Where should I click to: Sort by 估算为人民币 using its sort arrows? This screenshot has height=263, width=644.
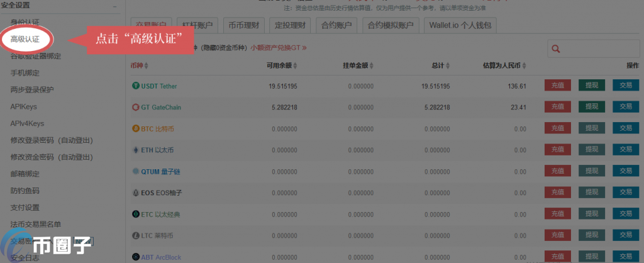tap(524, 65)
